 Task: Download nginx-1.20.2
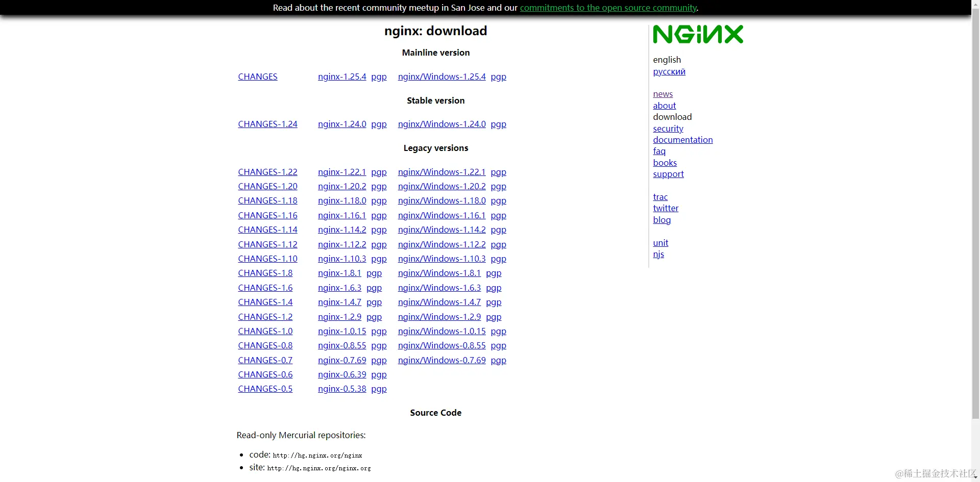coord(342,186)
